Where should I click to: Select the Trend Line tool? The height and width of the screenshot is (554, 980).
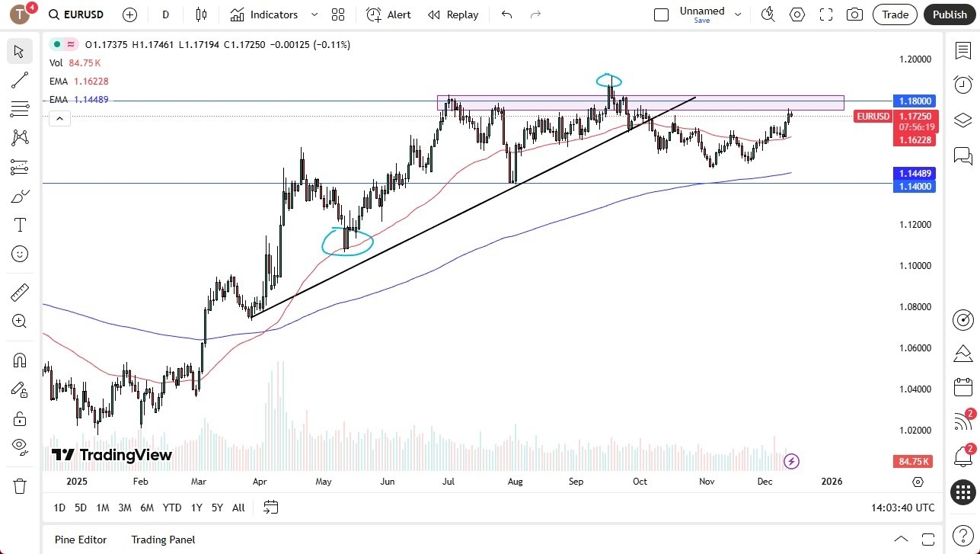click(20, 80)
